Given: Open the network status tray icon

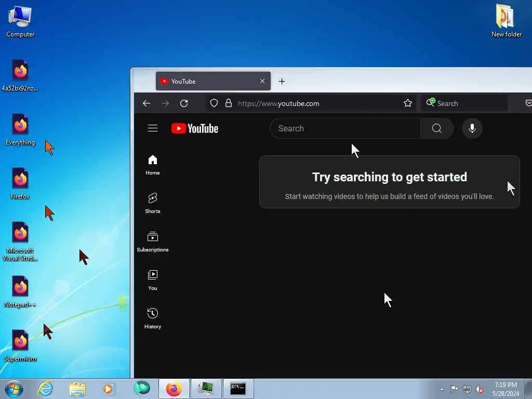Looking at the screenshot, I should pyautogui.click(x=467, y=390).
